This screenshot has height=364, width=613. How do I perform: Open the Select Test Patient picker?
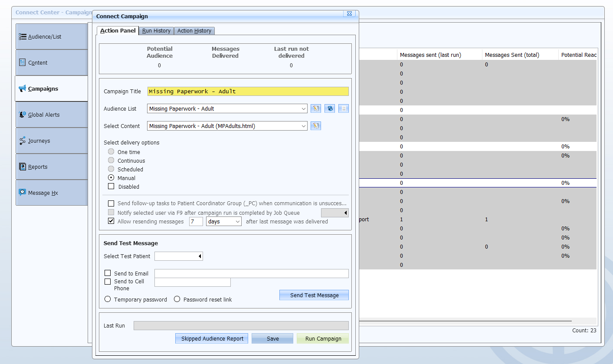point(200,256)
